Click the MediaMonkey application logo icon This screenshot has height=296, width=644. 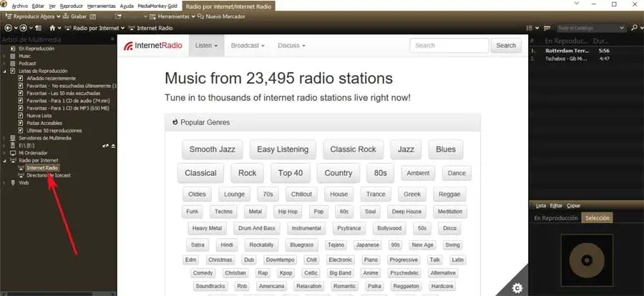4,4
